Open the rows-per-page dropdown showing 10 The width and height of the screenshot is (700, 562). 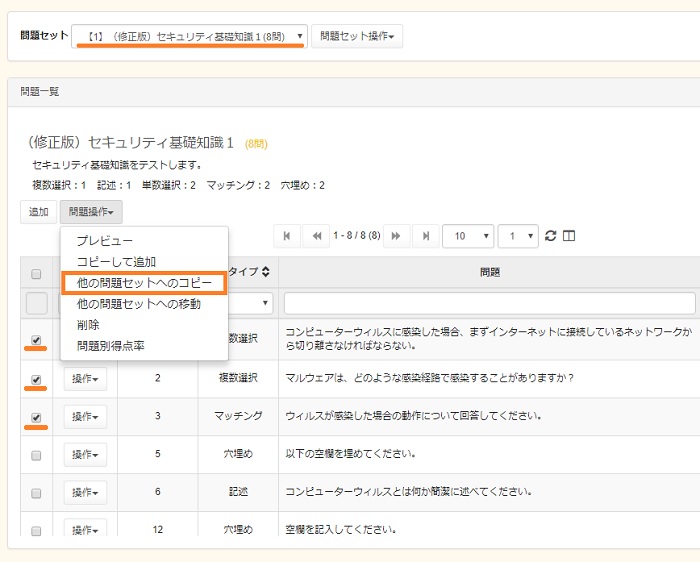click(467, 236)
